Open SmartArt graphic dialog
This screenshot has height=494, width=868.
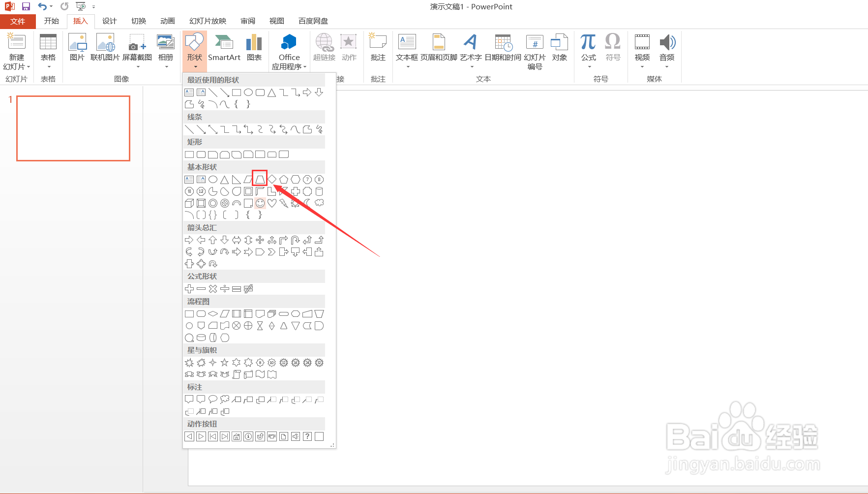(x=224, y=47)
